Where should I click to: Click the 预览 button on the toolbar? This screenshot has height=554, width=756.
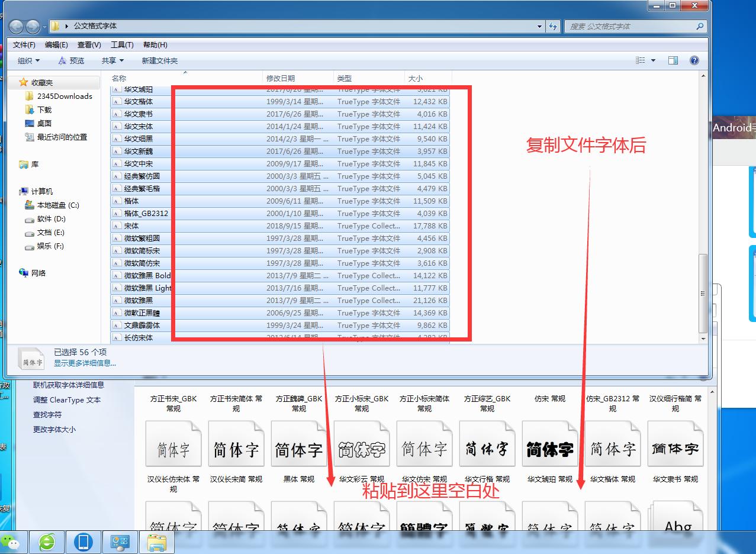(x=71, y=60)
